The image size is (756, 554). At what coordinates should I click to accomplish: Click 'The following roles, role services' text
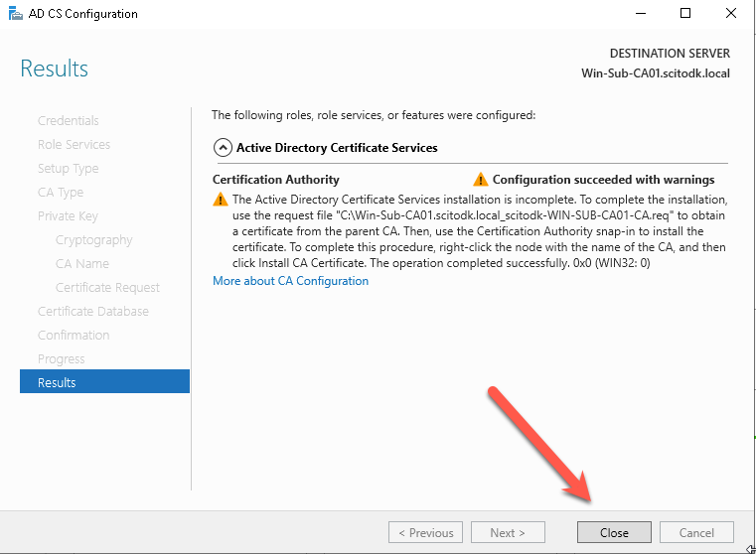(374, 115)
